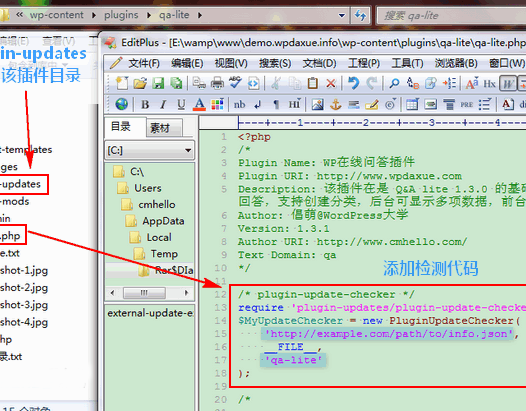Open the font color A tool
This screenshot has height=411, width=526.
199,104
